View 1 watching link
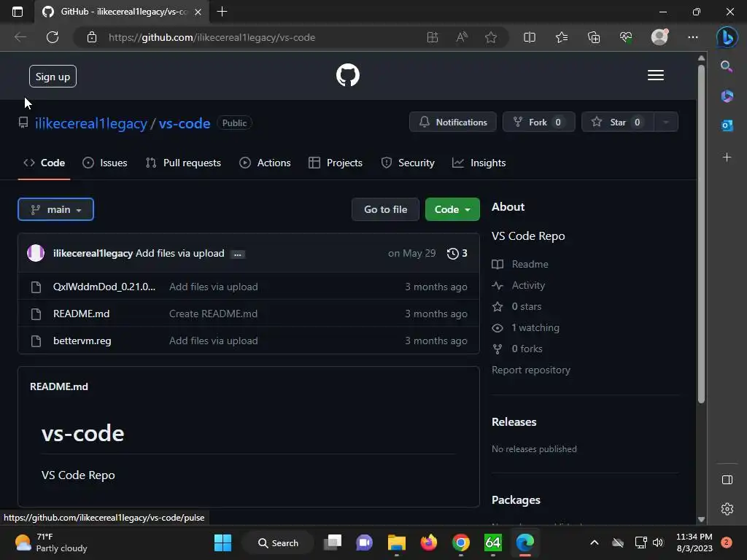Image resolution: width=747 pixels, height=560 pixels. pyautogui.click(x=535, y=327)
